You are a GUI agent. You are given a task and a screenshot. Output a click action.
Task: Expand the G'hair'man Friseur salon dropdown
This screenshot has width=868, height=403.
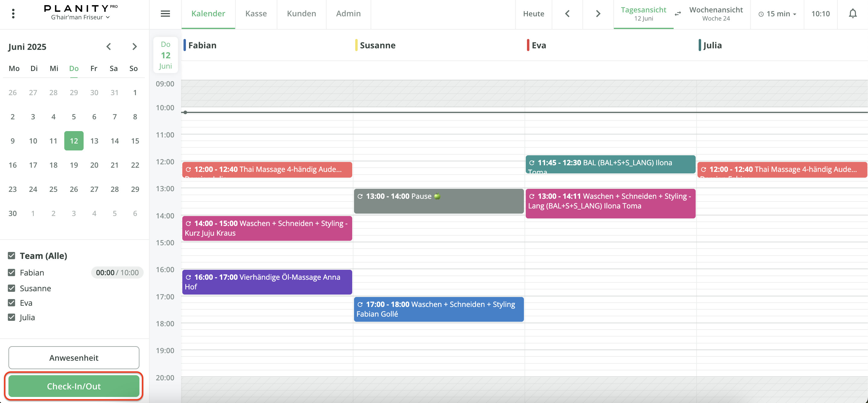click(x=80, y=17)
